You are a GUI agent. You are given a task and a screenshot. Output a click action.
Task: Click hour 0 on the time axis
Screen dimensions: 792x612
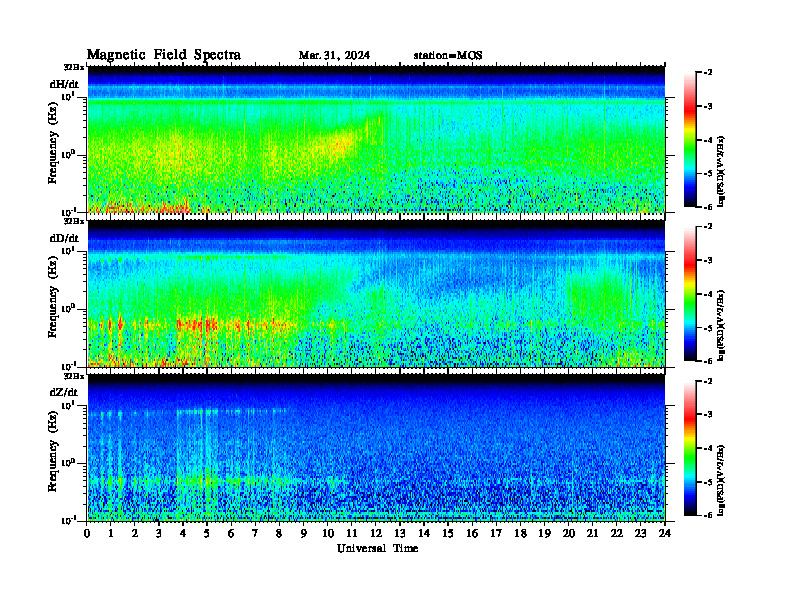(87, 534)
